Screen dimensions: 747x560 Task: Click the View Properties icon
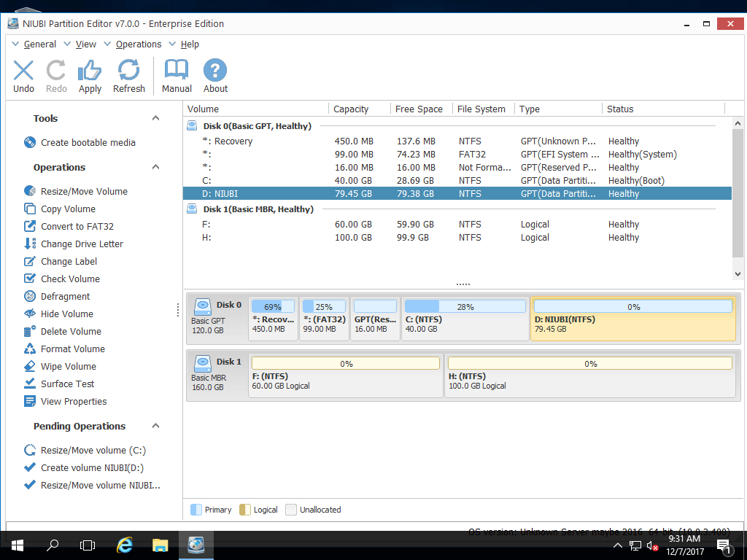[29, 402]
